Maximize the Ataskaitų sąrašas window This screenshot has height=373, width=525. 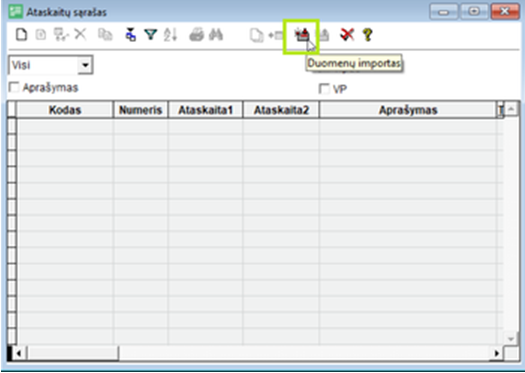coord(473,12)
